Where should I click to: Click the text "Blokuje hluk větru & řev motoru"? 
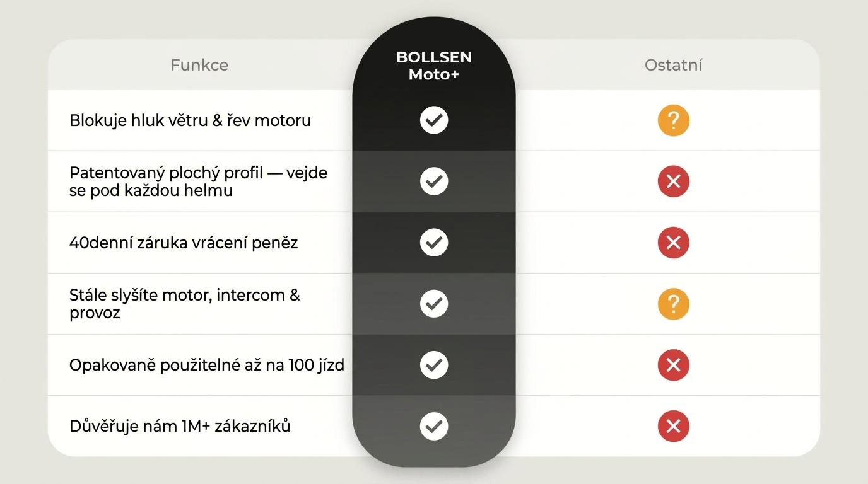coord(190,120)
